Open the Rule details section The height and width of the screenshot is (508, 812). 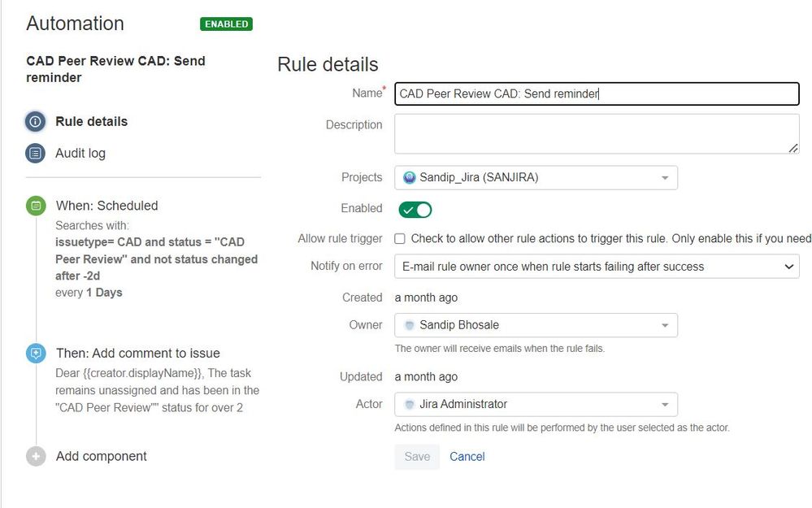coord(91,122)
